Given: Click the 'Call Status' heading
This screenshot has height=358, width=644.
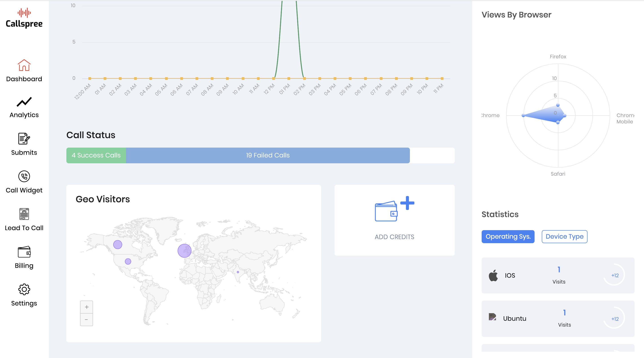Looking at the screenshot, I should pyautogui.click(x=91, y=135).
